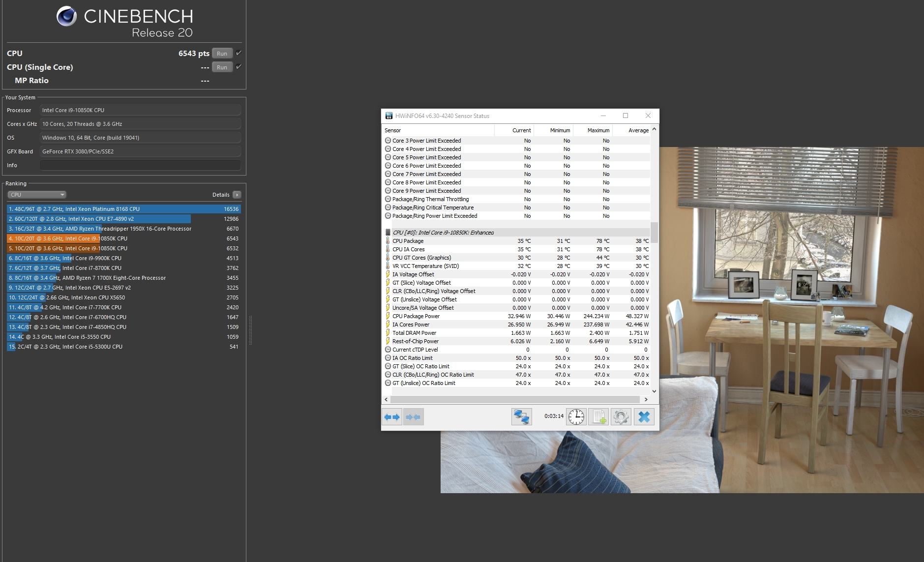This screenshot has height=562, width=924.
Task: Click scroll up arrow in HWiNFO
Action: (x=654, y=129)
